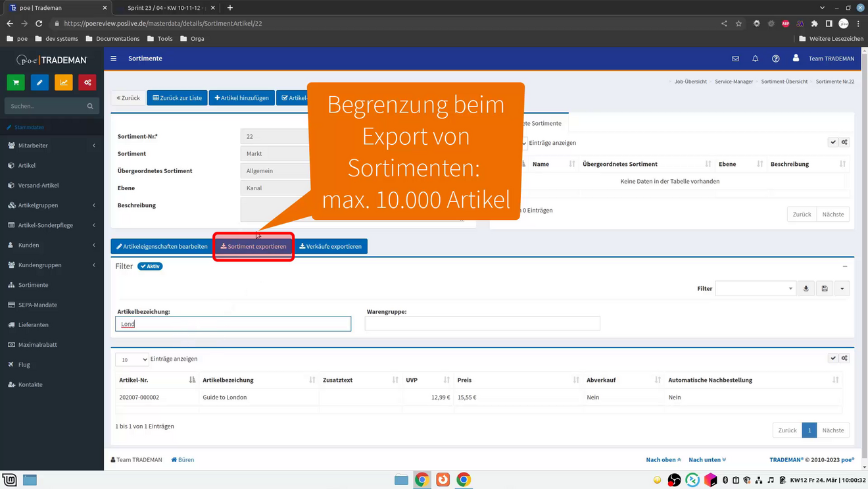Sort table by Preis column
Viewport: 868px width, 489px height.
click(x=518, y=380)
